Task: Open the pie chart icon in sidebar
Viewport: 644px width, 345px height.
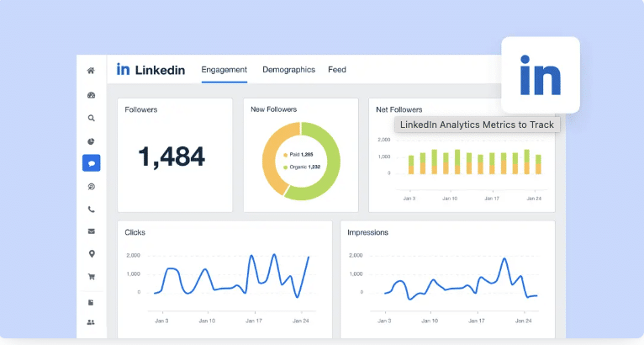Action: point(91,141)
